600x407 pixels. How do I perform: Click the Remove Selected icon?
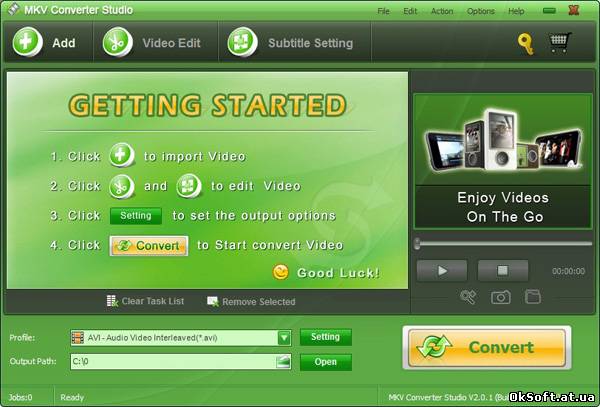(213, 301)
